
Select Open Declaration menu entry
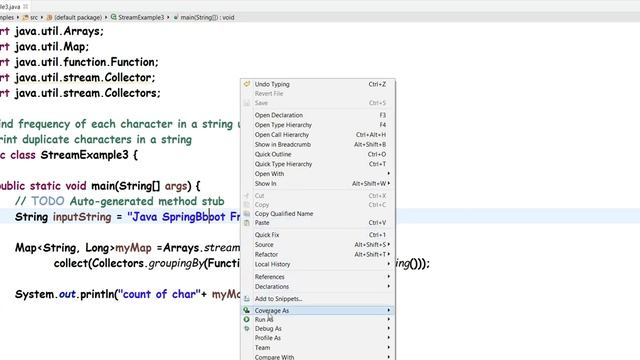318,115
